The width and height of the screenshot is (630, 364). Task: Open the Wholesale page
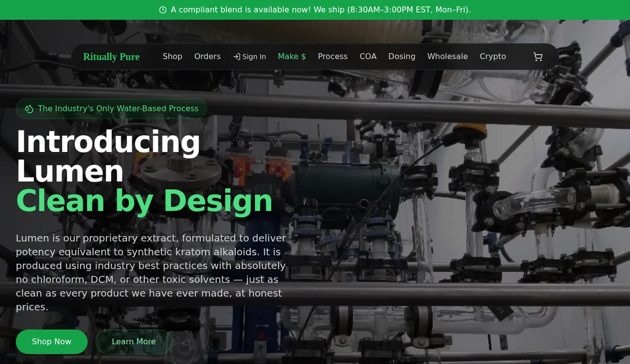447,56
